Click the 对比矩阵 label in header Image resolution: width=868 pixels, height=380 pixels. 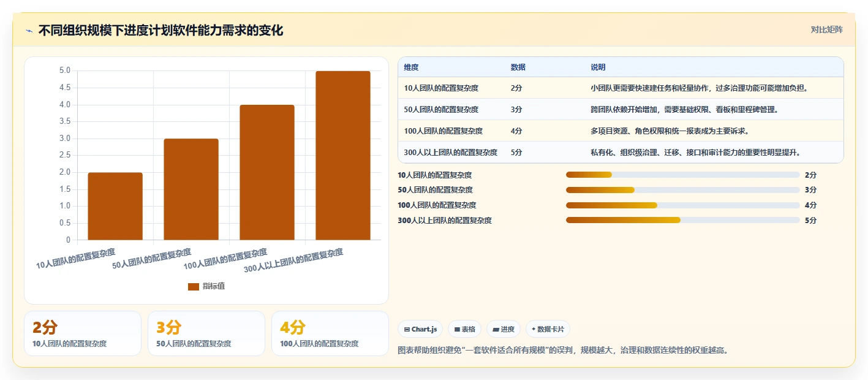tap(826, 29)
